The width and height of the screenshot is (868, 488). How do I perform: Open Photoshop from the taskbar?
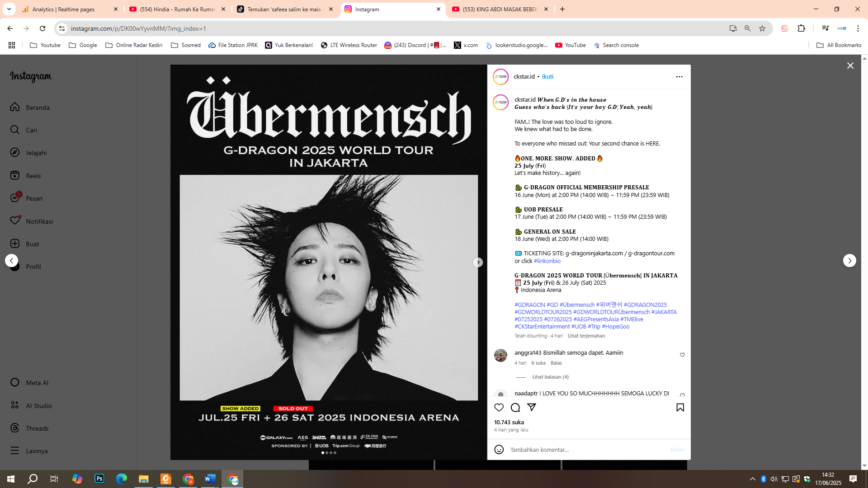point(99,479)
